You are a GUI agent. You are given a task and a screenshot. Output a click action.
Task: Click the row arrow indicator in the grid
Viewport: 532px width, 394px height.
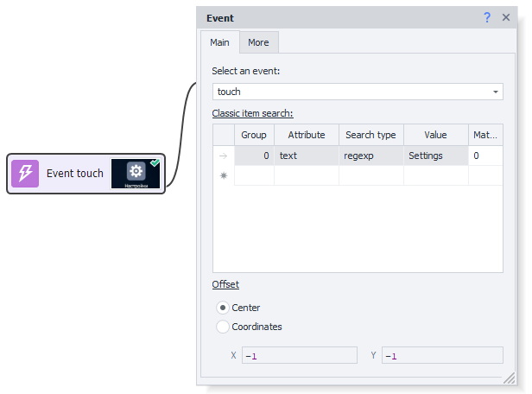[224, 156]
